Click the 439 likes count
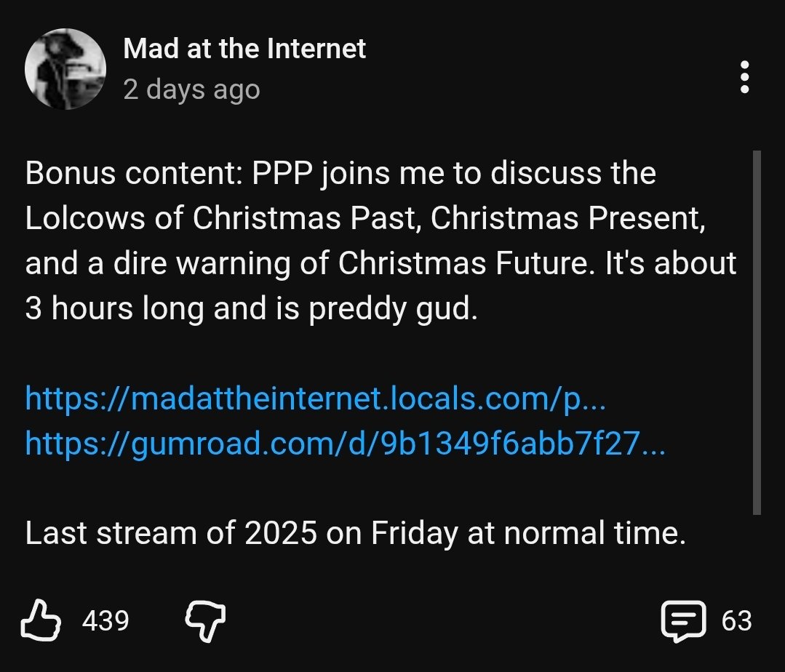This screenshot has height=672, width=785. (105, 621)
